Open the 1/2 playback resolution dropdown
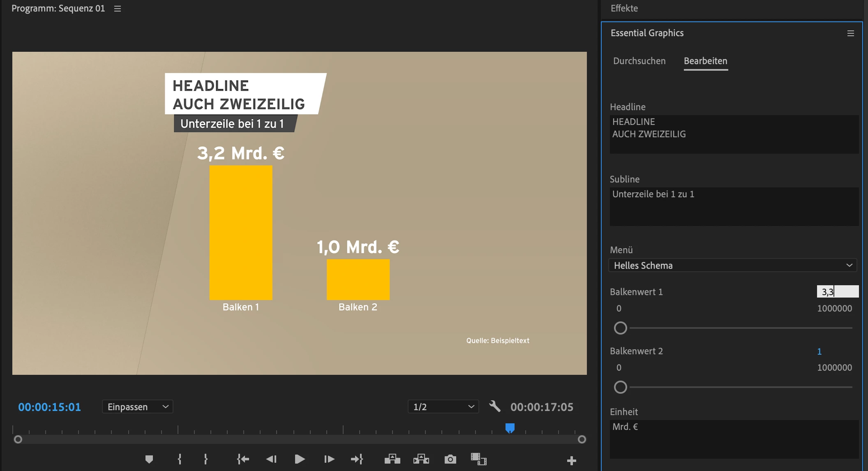The height and width of the screenshot is (471, 868). click(443, 407)
